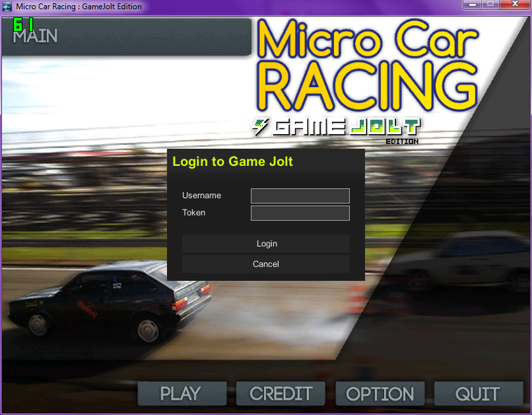This screenshot has height=415, width=532.
Task: Minimize the game window
Action: tap(473, 5)
